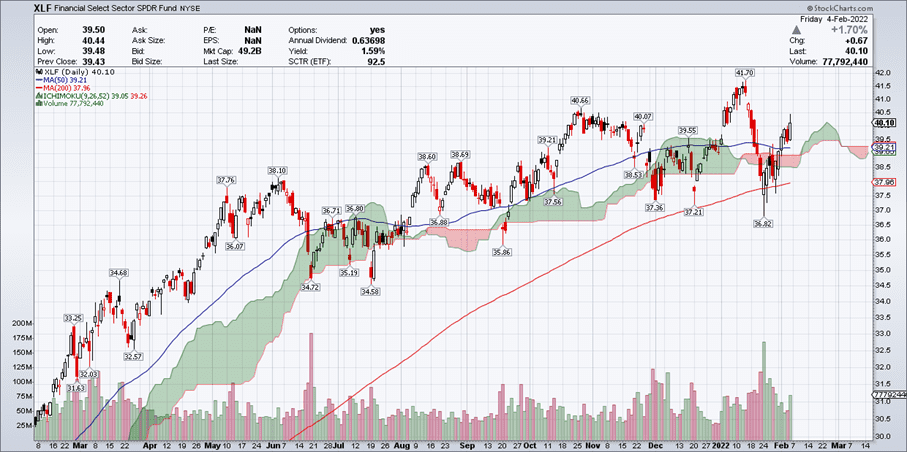
Task: Click the Ichimoku legend icon
Action: tap(38, 95)
